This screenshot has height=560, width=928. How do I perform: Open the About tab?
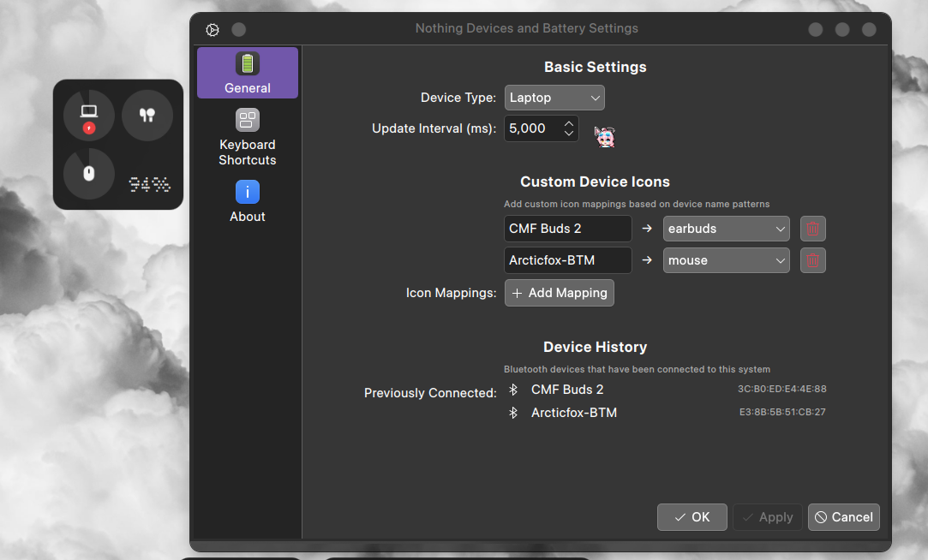click(x=248, y=201)
